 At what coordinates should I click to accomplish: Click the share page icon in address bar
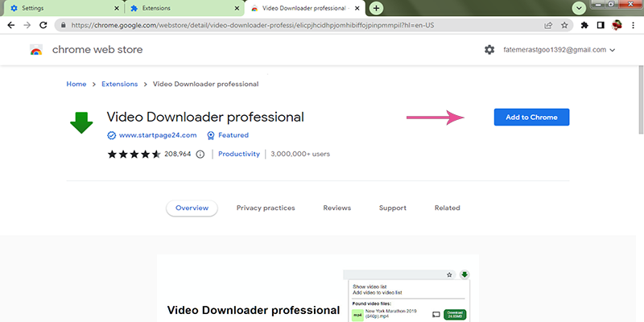(x=548, y=25)
